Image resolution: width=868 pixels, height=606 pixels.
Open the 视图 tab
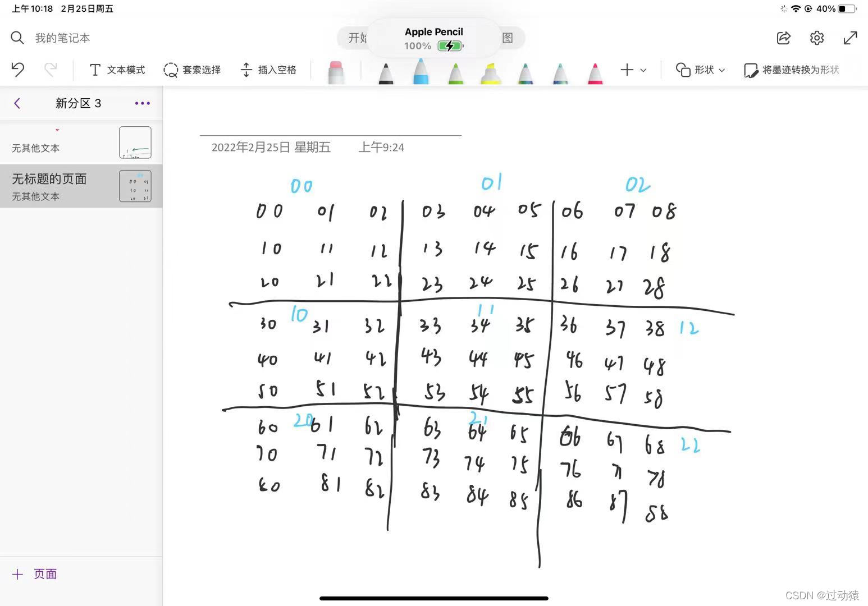tap(508, 38)
